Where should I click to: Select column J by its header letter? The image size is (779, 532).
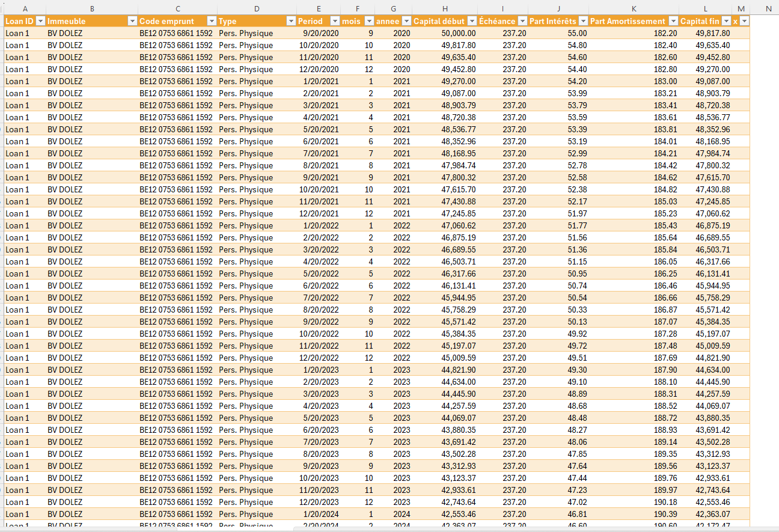[558, 8]
